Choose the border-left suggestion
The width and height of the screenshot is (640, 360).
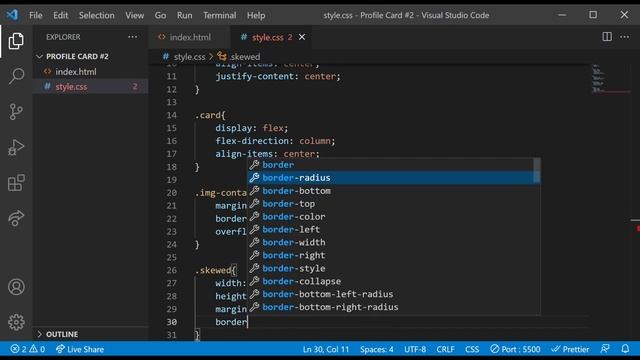pyautogui.click(x=393, y=229)
